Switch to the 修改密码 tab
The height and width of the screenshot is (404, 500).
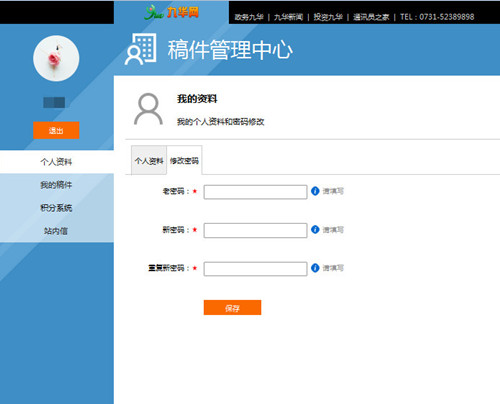[184, 160]
